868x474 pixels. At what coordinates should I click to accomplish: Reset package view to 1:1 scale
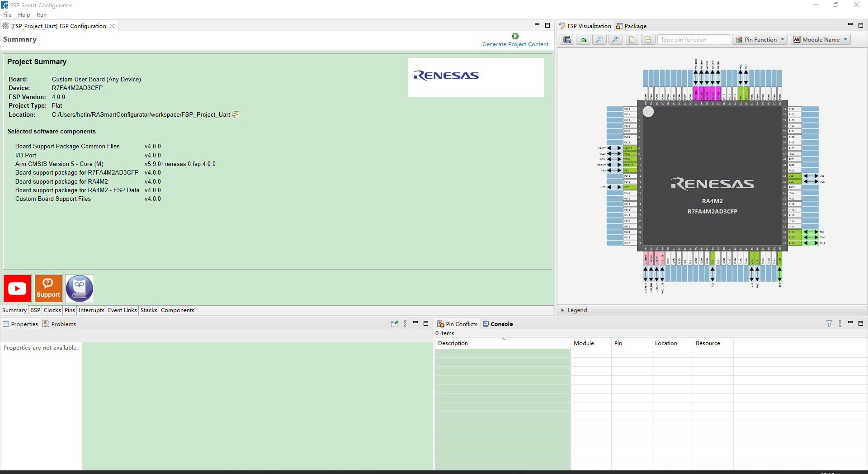click(632, 40)
